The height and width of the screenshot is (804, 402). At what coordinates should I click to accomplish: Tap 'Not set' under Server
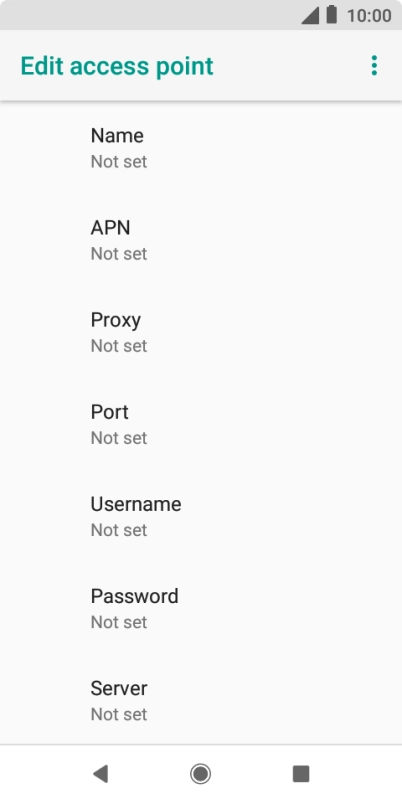(x=119, y=714)
